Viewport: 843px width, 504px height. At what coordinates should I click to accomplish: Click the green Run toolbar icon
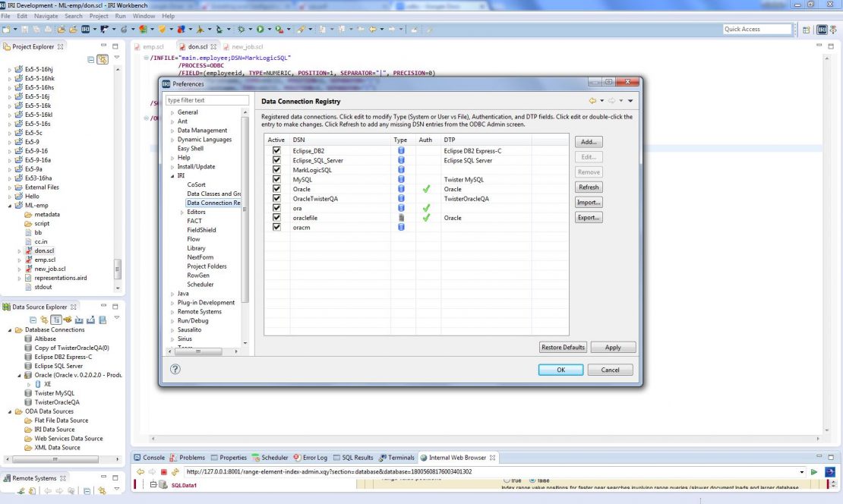click(260, 29)
